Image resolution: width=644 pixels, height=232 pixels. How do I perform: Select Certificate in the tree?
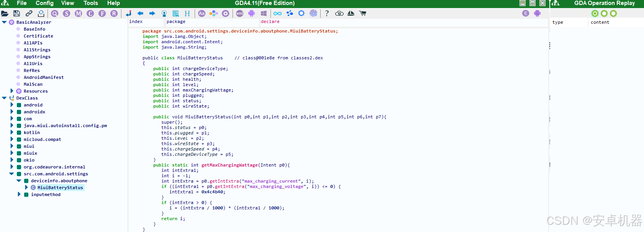pyautogui.click(x=38, y=36)
